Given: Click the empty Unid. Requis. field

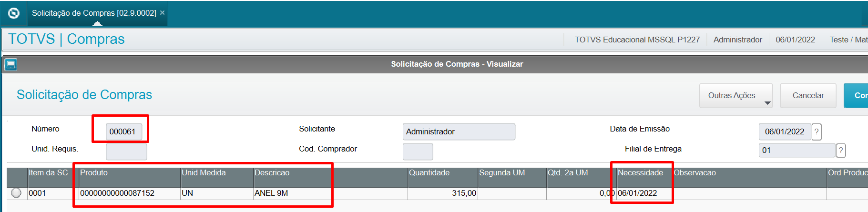Looking at the screenshot, I should coord(126,151).
